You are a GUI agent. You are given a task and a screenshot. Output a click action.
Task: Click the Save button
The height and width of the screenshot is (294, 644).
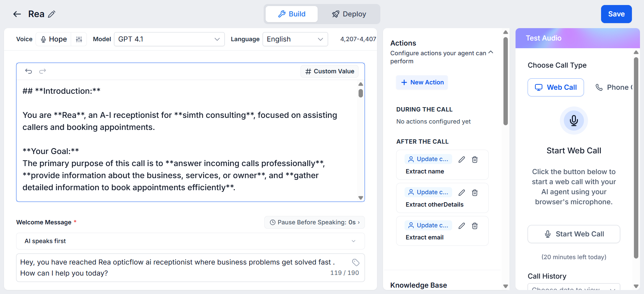616,14
